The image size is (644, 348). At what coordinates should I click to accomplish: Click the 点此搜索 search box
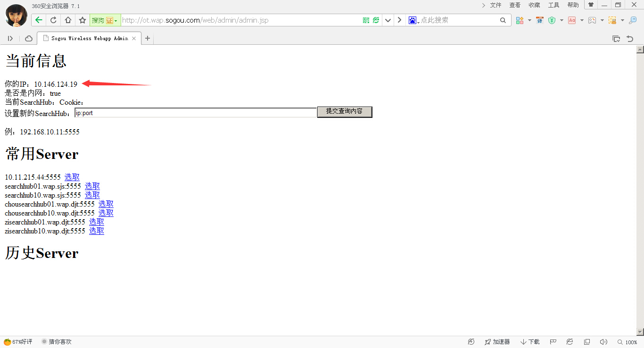458,20
